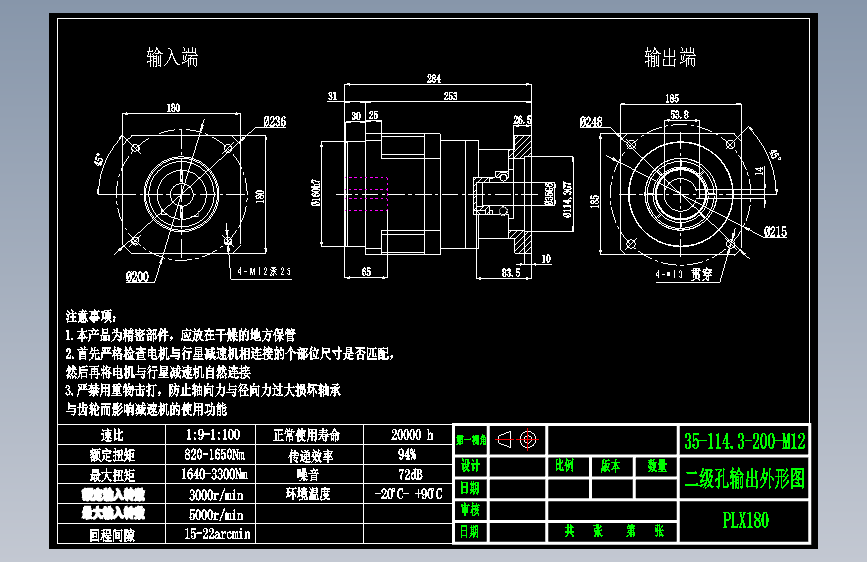The height and width of the screenshot is (562, 867).
Task: Pick the 65 dimension under side view
Action: [x=366, y=272]
